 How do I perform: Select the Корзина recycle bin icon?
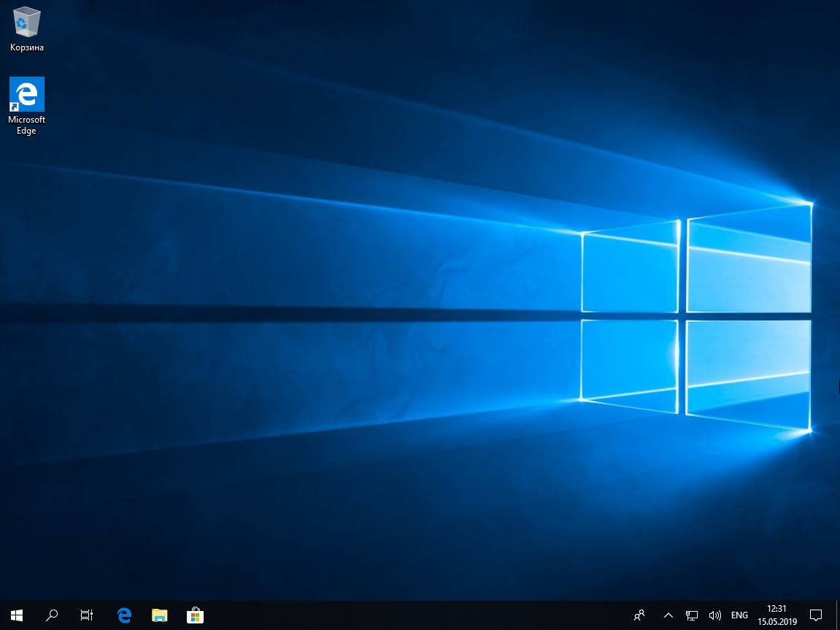point(26,29)
